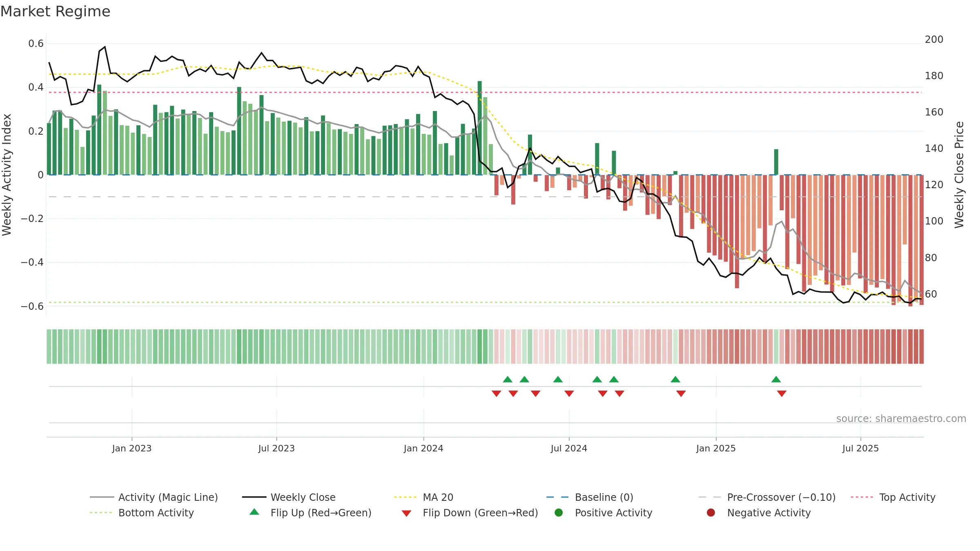Click the 200 tick on the price axis

click(934, 39)
